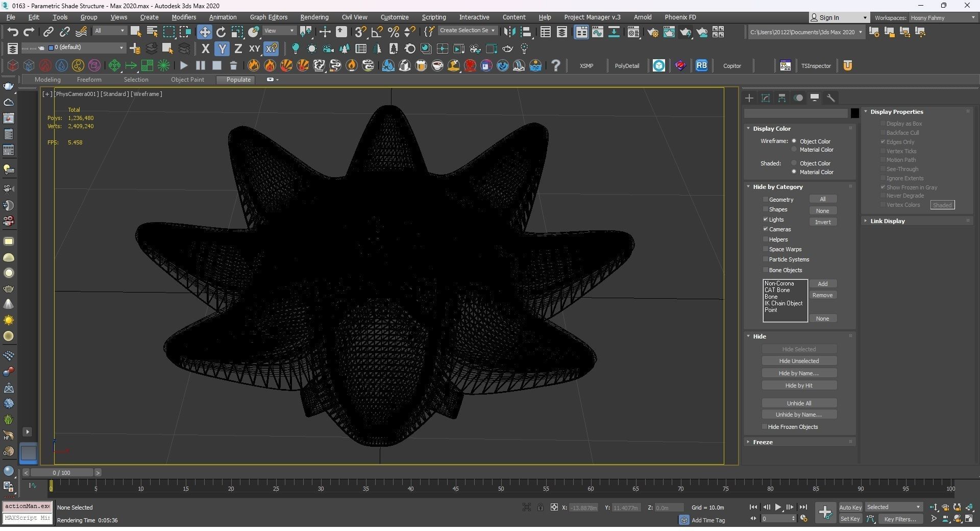Switch to the Object Paint ribbon tab
This screenshot has height=531, width=980.
[x=187, y=80]
